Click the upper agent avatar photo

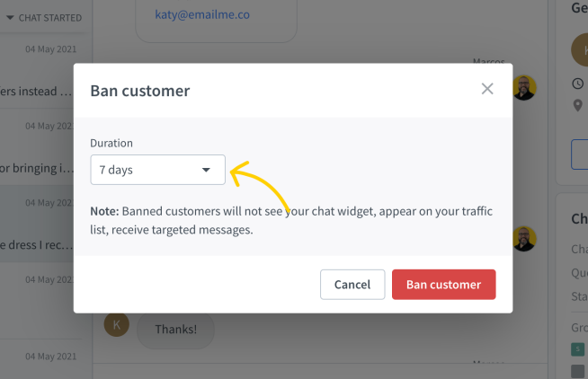[524, 88]
